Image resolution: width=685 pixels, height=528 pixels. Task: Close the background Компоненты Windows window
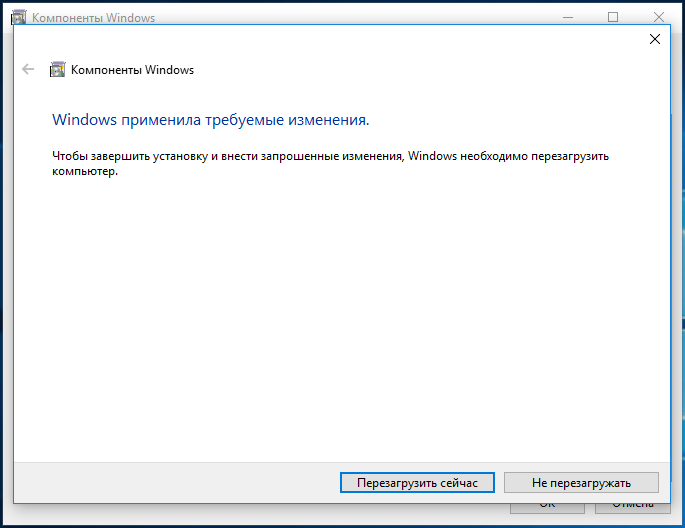[x=659, y=17]
